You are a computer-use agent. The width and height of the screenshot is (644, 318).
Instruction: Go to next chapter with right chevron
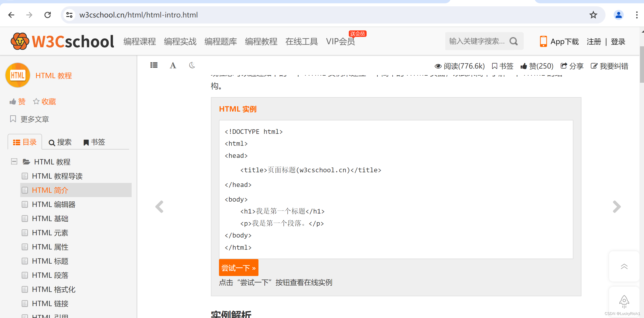[x=617, y=207]
